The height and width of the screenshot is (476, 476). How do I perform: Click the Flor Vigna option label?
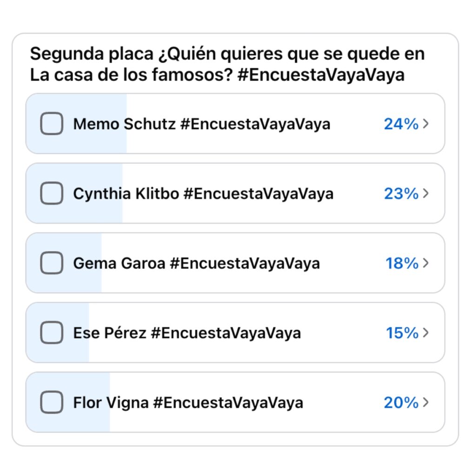pyautogui.click(x=188, y=403)
